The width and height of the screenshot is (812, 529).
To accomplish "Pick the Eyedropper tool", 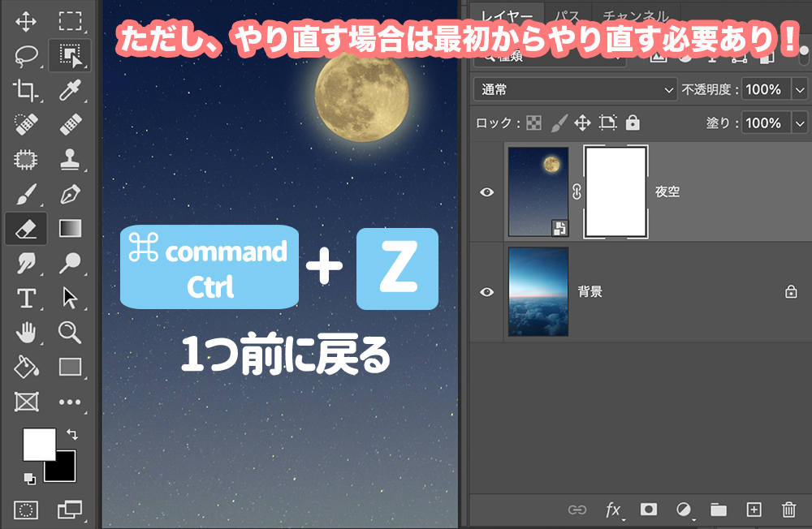I will point(70,90).
